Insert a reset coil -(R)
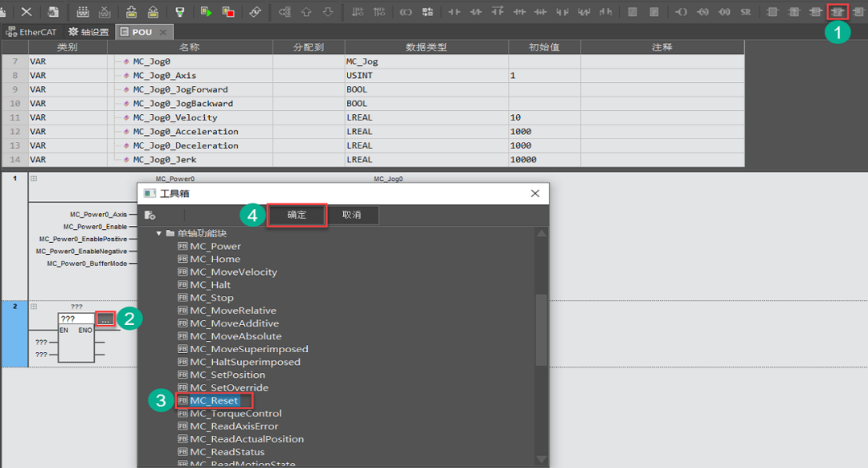The image size is (868, 468). click(724, 11)
